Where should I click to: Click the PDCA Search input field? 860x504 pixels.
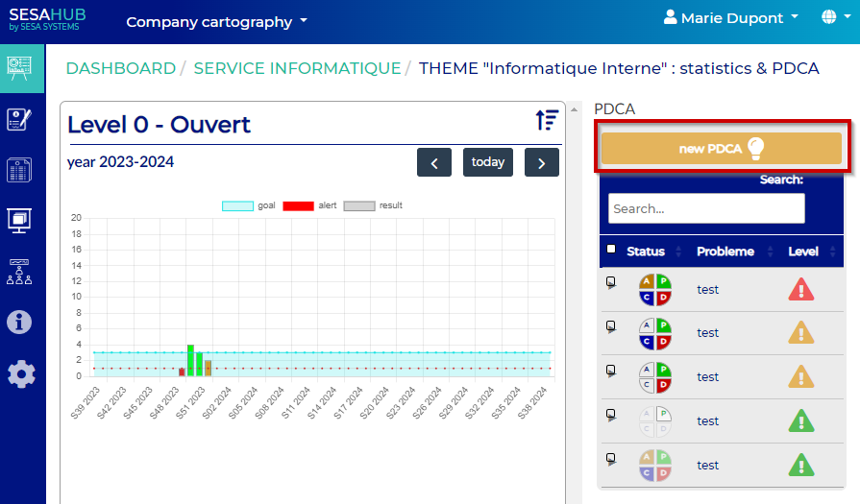(706, 208)
